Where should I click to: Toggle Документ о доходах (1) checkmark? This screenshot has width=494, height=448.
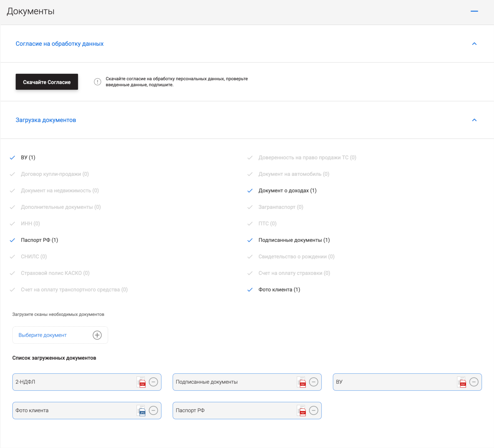tap(250, 191)
